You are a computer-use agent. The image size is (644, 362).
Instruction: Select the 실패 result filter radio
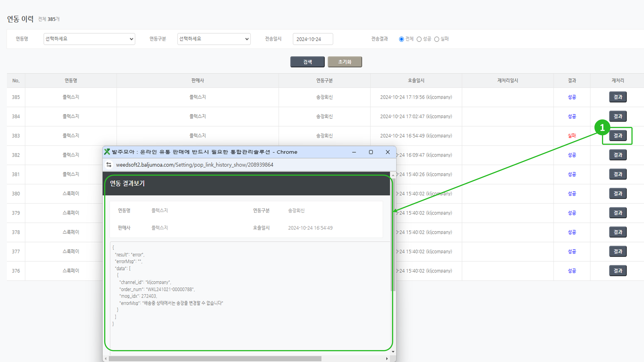click(x=437, y=39)
